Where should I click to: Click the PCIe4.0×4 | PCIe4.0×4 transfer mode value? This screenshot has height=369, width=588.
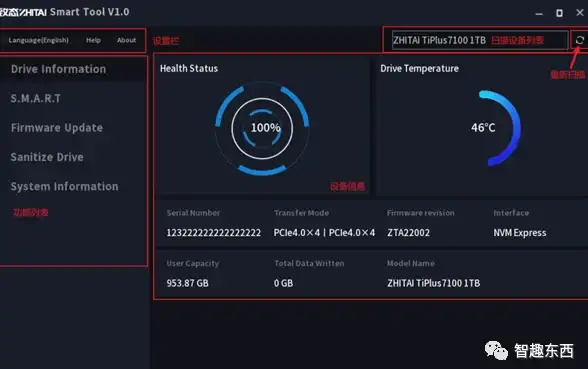click(x=324, y=233)
